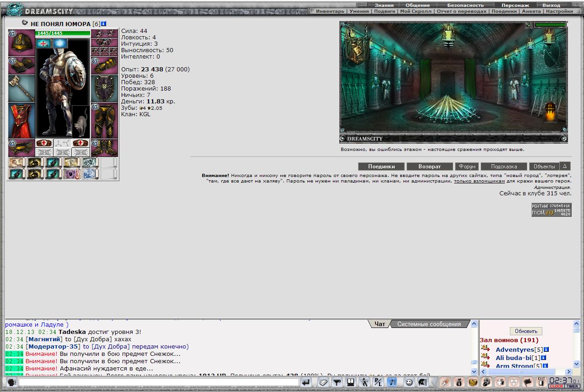The height and width of the screenshot is (392, 584).
Task: Click the mail.ru rating counter badge
Action: 551,210
